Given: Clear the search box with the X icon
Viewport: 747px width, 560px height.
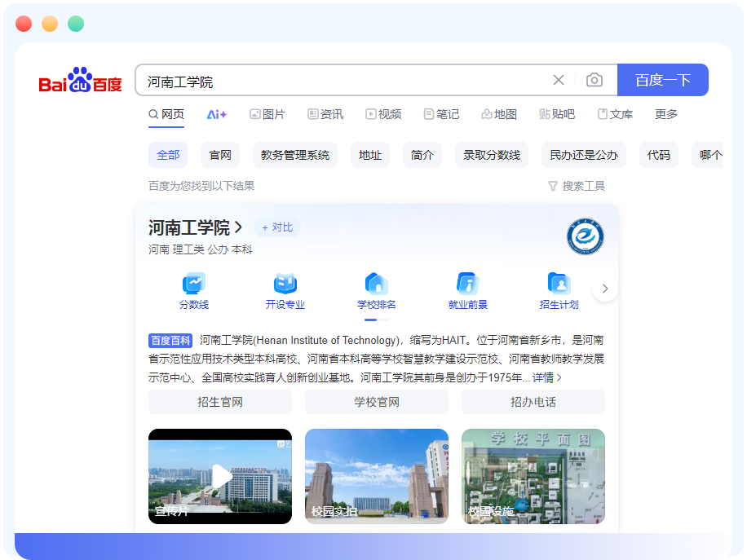Looking at the screenshot, I should 559,80.
